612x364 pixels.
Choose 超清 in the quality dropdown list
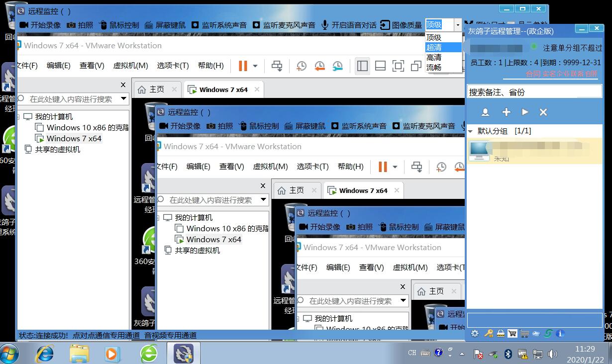coord(443,47)
